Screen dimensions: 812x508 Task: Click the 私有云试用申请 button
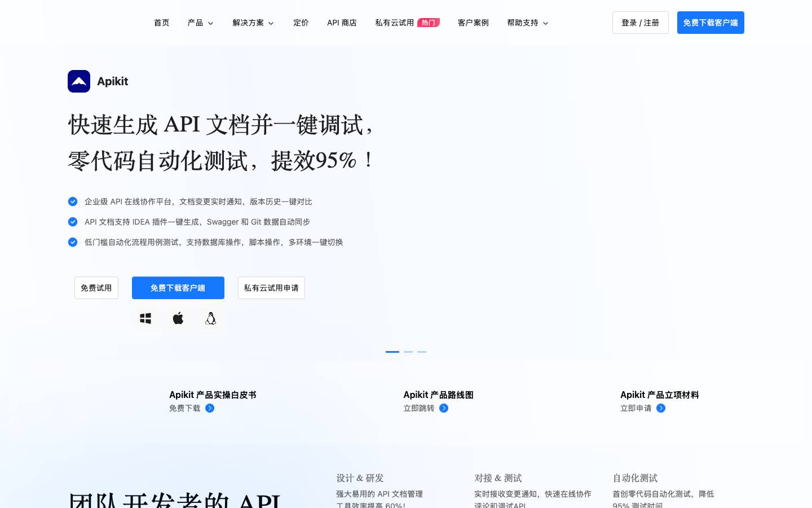(271, 288)
